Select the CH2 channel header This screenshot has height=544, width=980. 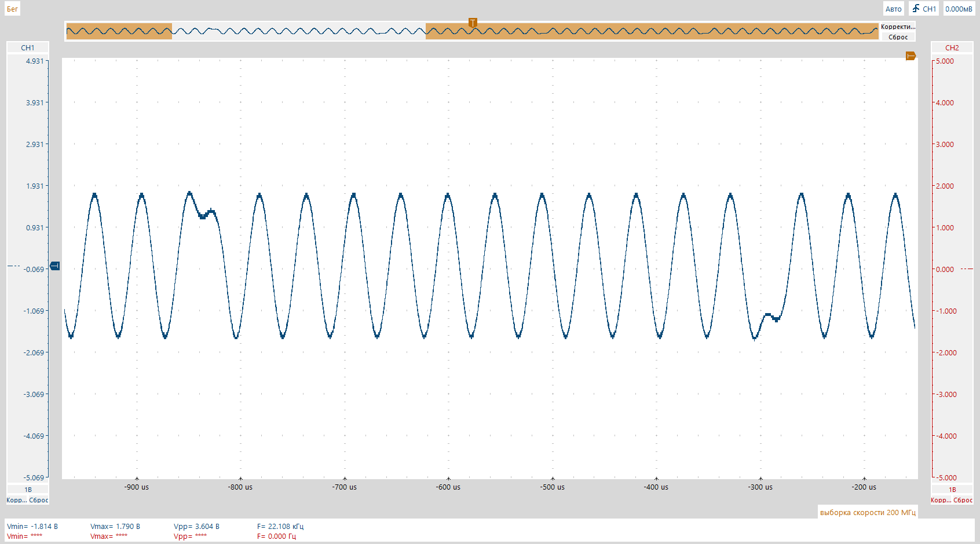tap(952, 48)
